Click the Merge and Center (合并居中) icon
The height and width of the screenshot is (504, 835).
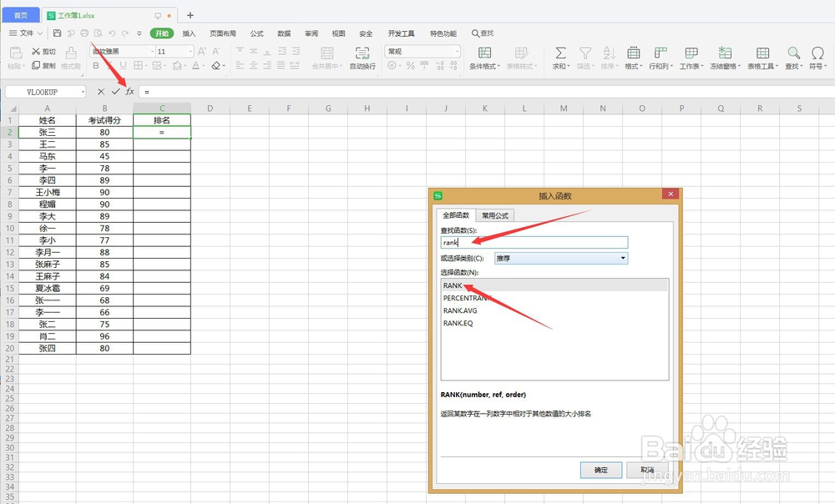point(327,53)
